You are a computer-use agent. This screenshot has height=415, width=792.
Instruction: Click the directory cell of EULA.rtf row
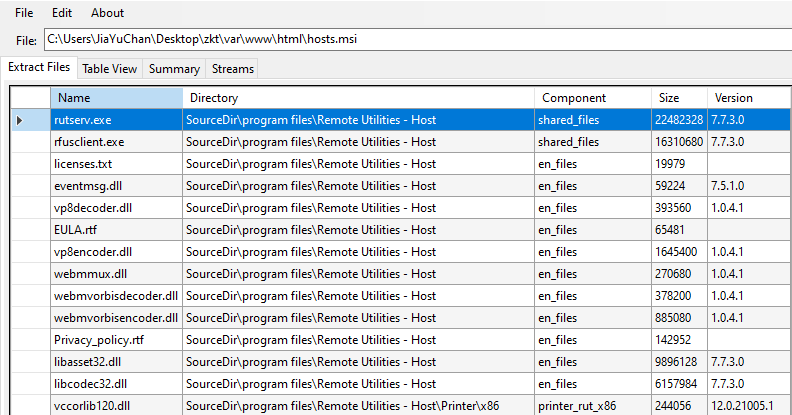pos(358,230)
